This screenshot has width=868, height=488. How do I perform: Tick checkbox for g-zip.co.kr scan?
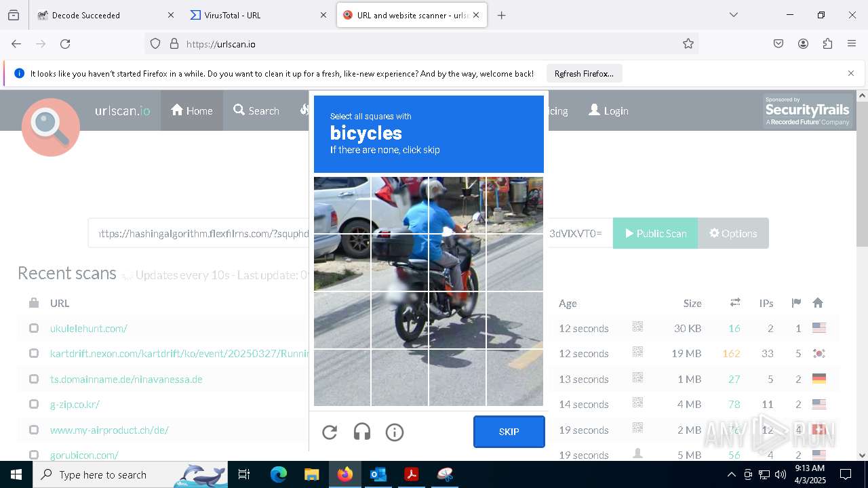coord(34,404)
